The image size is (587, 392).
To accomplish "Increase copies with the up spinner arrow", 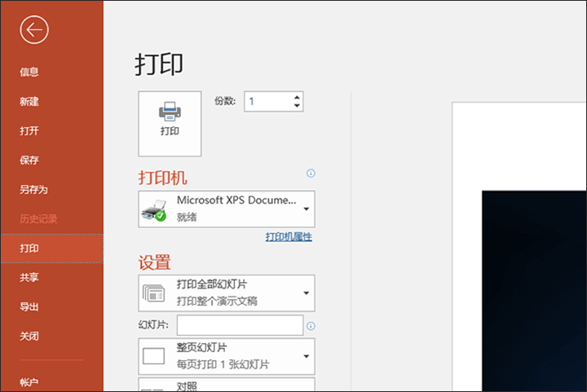I will point(297,97).
